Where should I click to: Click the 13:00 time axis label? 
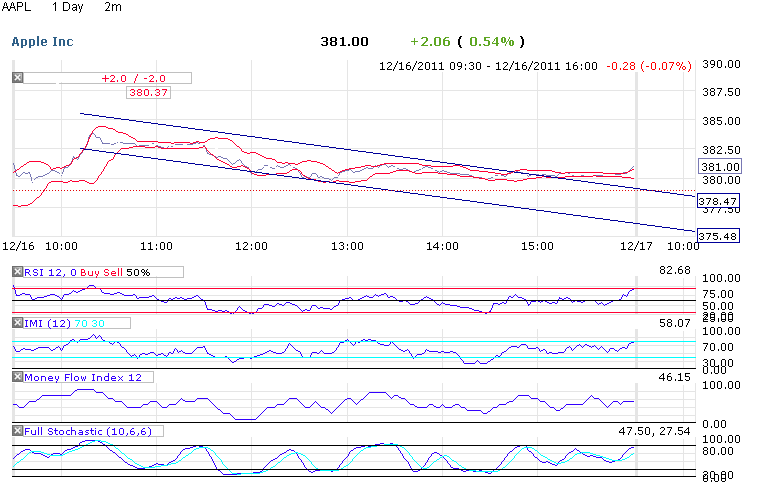pyautogui.click(x=347, y=246)
